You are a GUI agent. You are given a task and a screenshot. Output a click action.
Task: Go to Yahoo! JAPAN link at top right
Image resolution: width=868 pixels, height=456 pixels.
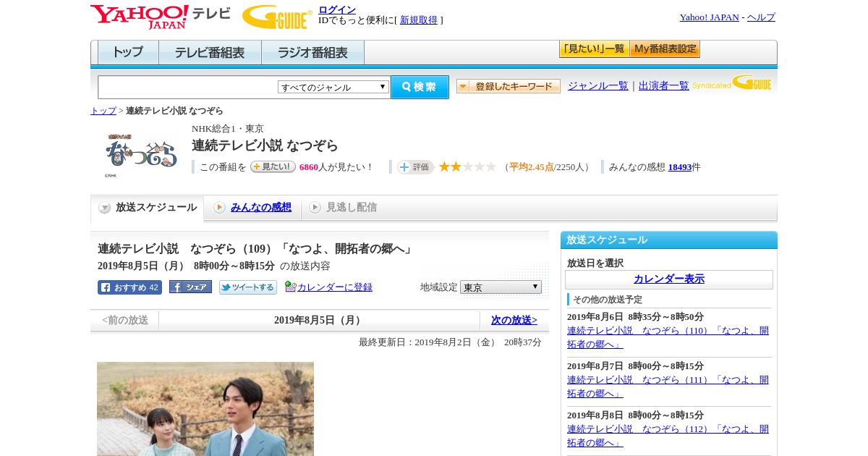tap(709, 17)
